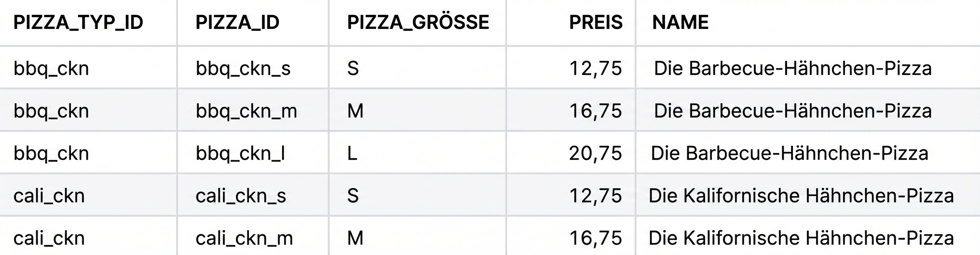Click the PIZZA_ID column header
This screenshot has height=255, width=980.
click(x=237, y=22)
